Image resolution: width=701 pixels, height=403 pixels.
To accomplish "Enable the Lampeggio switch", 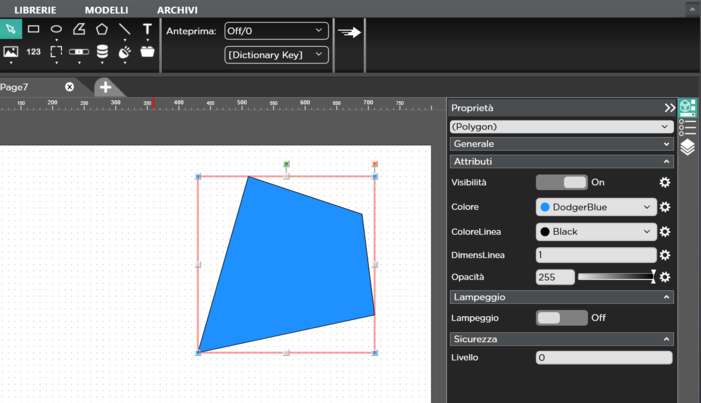I will pyautogui.click(x=561, y=318).
